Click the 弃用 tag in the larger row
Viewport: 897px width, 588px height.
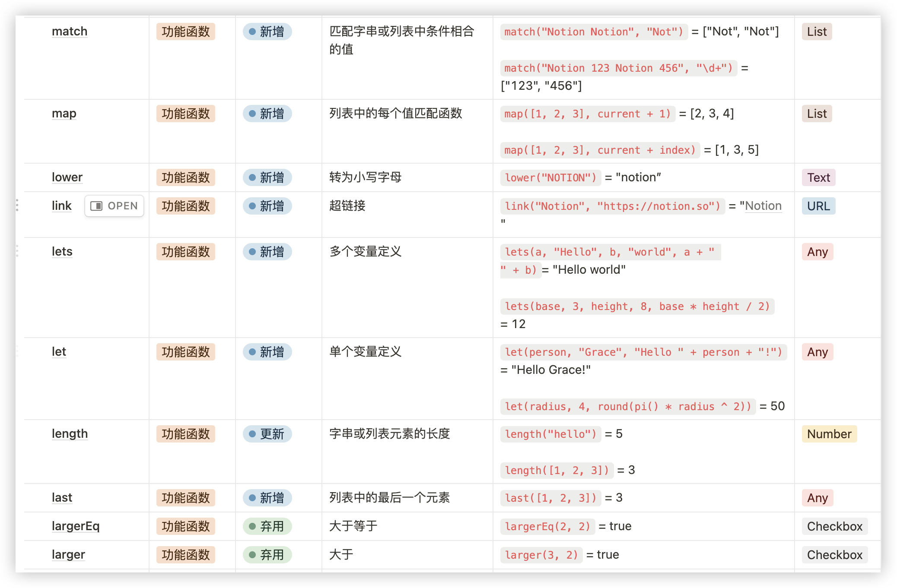tap(267, 555)
